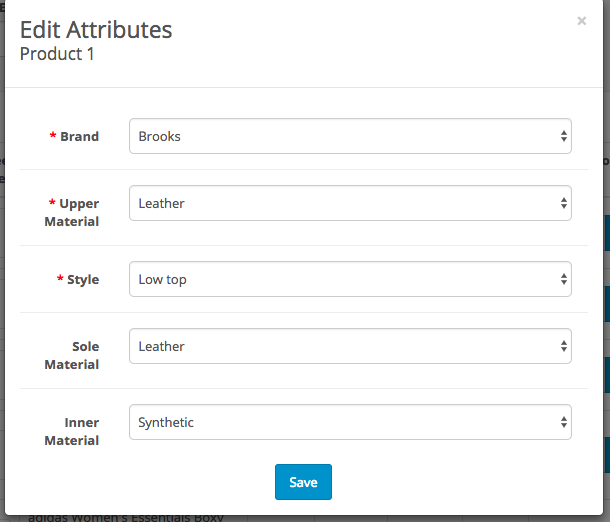The height and width of the screenshot is (522, 610).
Task: Click the Edit Attributes dialog title
Action: [96, 30]
